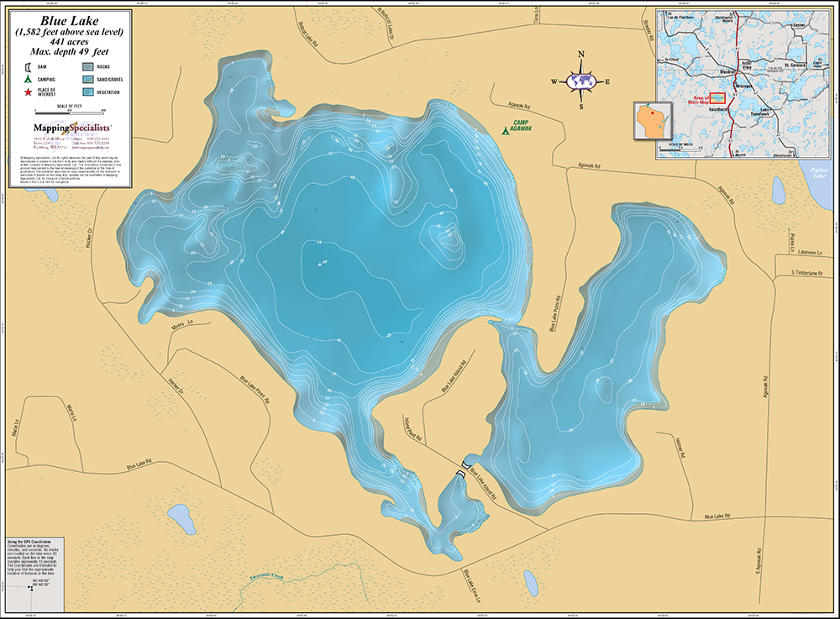Click the green Camping icon in the legend
The height and width of the screenshot is (619, 840).
[28, 79]
